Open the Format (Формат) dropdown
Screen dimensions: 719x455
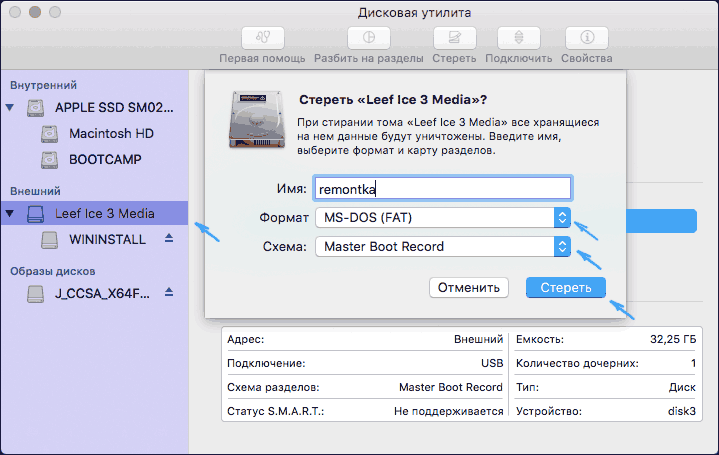coord(442,217)
